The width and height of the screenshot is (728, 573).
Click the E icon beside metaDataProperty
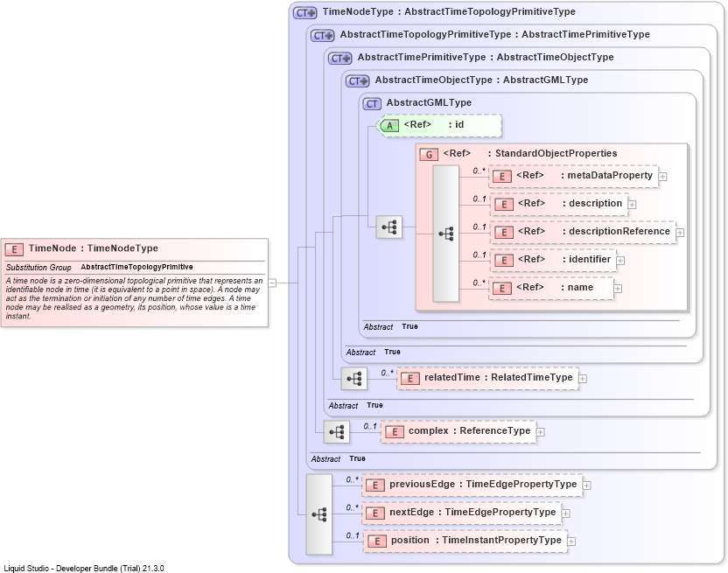(502, 177)
